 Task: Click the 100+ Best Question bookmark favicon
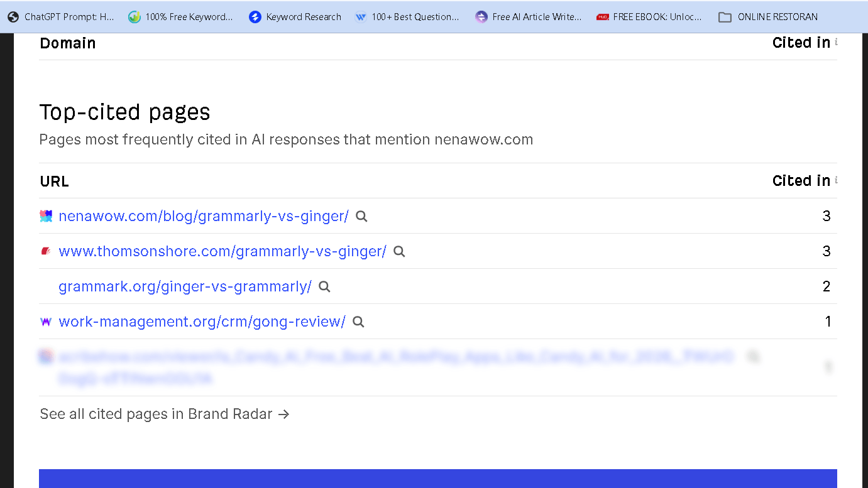pyautogui.click(x=360, y=17)
